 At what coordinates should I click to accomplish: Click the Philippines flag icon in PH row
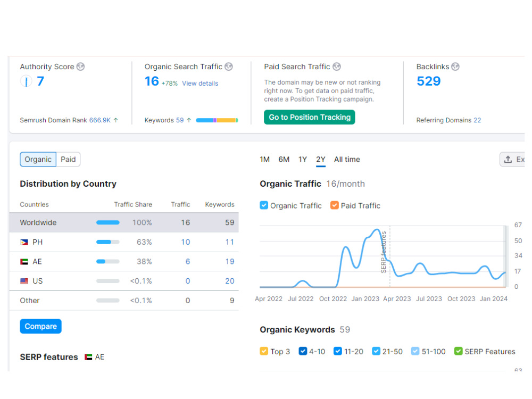24,242
